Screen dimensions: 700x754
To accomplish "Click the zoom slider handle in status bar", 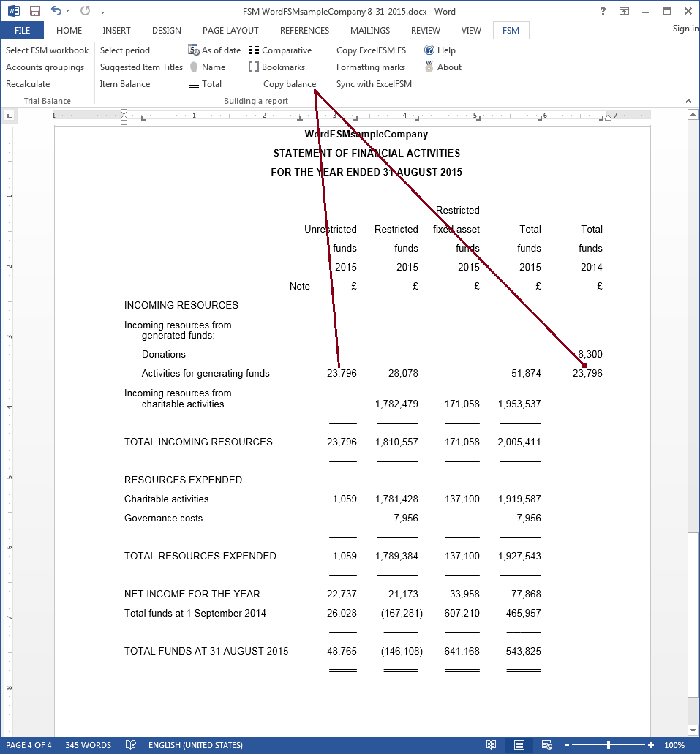I will [609, 745].
